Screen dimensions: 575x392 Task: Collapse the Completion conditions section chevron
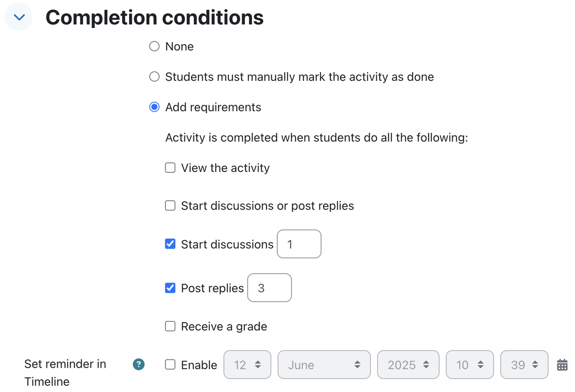[18, 17]
